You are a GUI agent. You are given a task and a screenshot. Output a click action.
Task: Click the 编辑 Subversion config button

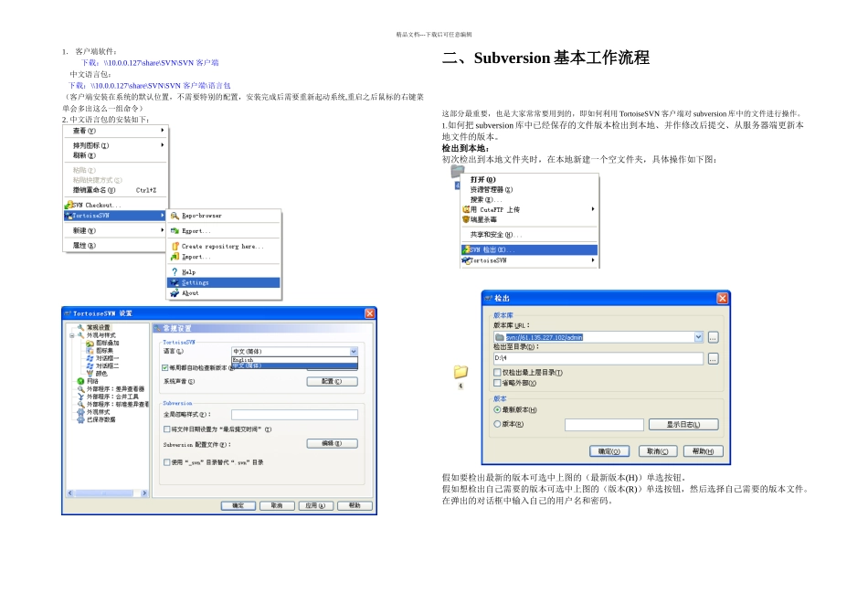333,443
